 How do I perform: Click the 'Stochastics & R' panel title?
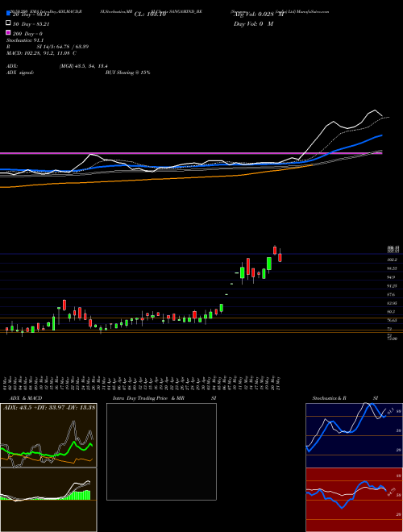(330, 398)
